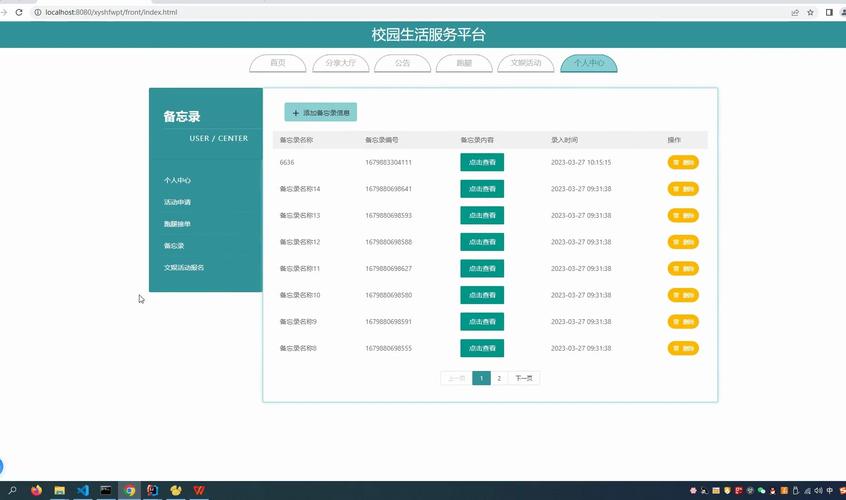Bookmark this page with the star icon
This screenshot has width=846, height=500.
(811, 12)
